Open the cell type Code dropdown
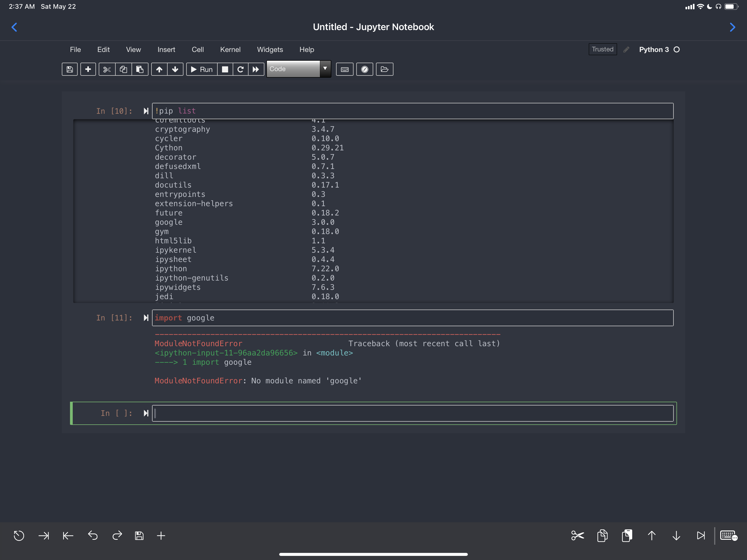The height and width of the screenshot is (560, 747). [299, 69]
